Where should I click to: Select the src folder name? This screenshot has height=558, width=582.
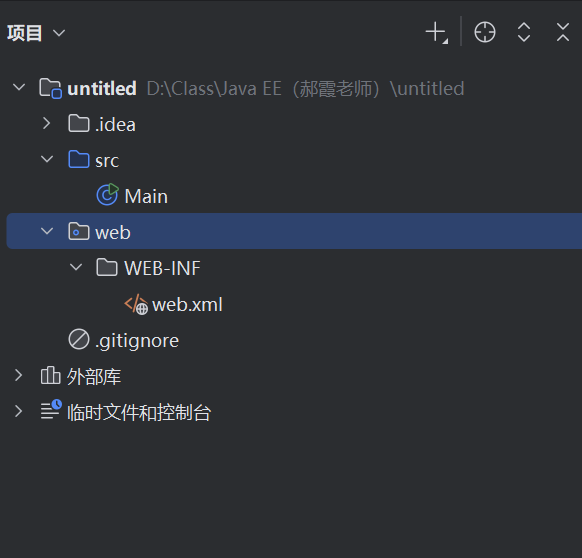point(107,161)
